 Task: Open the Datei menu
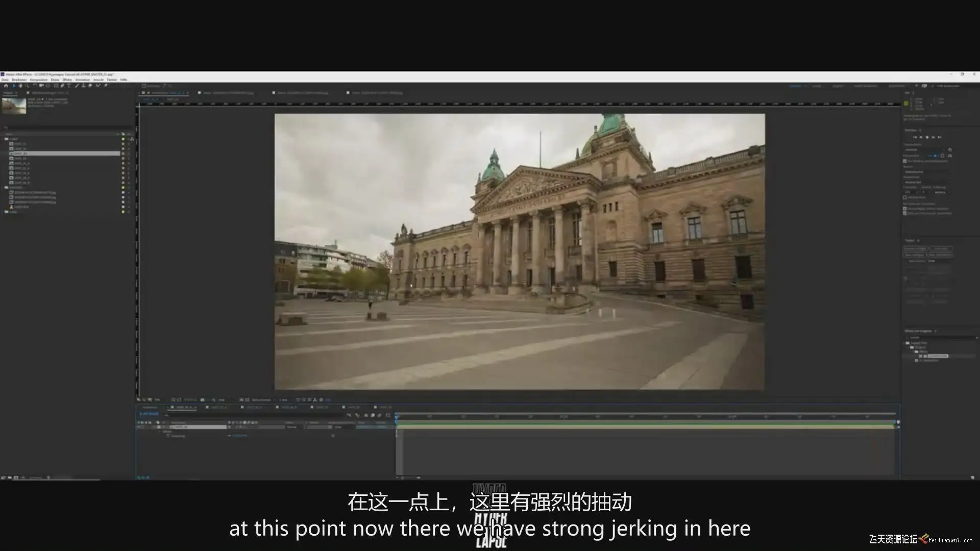pyautogui.click(x=5, y=80)
